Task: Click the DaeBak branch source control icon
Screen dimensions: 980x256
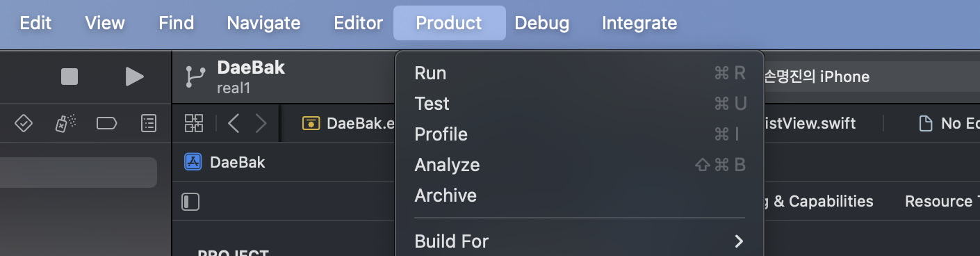Action: click(195, 77)
